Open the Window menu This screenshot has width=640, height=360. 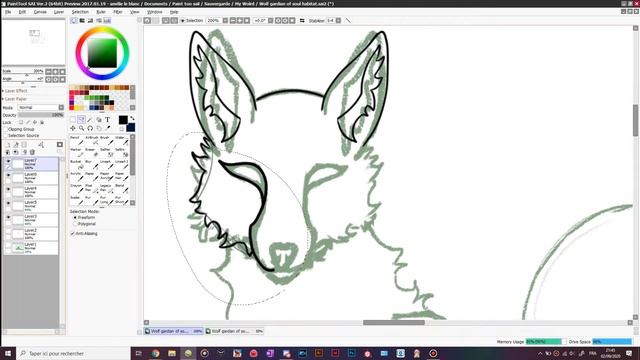154,12
